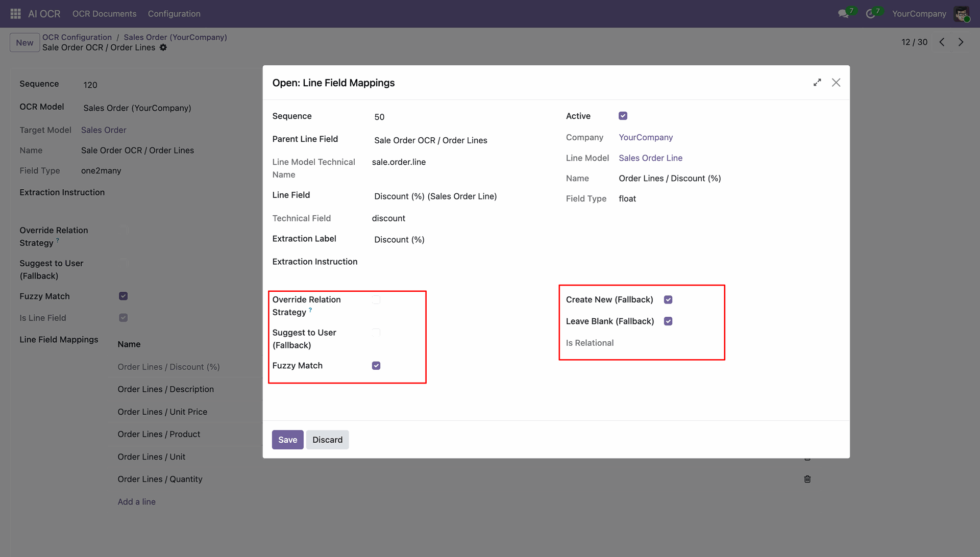980x557 pixels.
Task: Go to next record arrow
Action: point(961,42)
